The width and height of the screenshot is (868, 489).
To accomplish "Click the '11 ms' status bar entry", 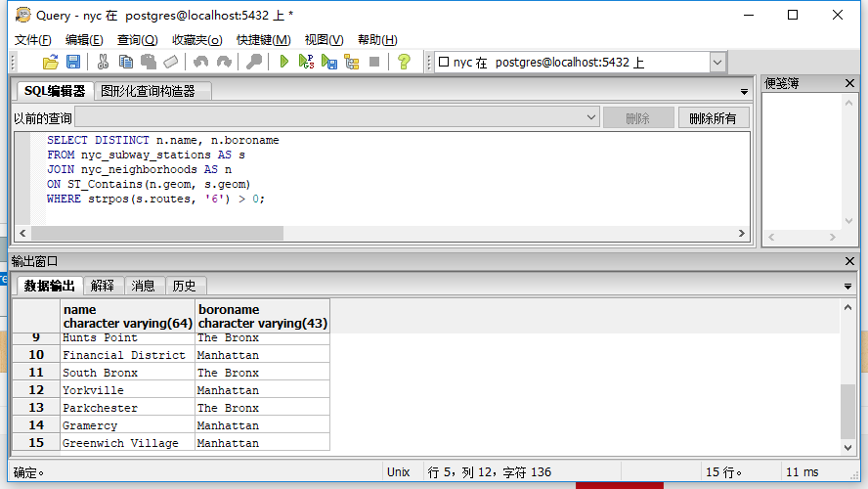I will click(x=803, y=471).
